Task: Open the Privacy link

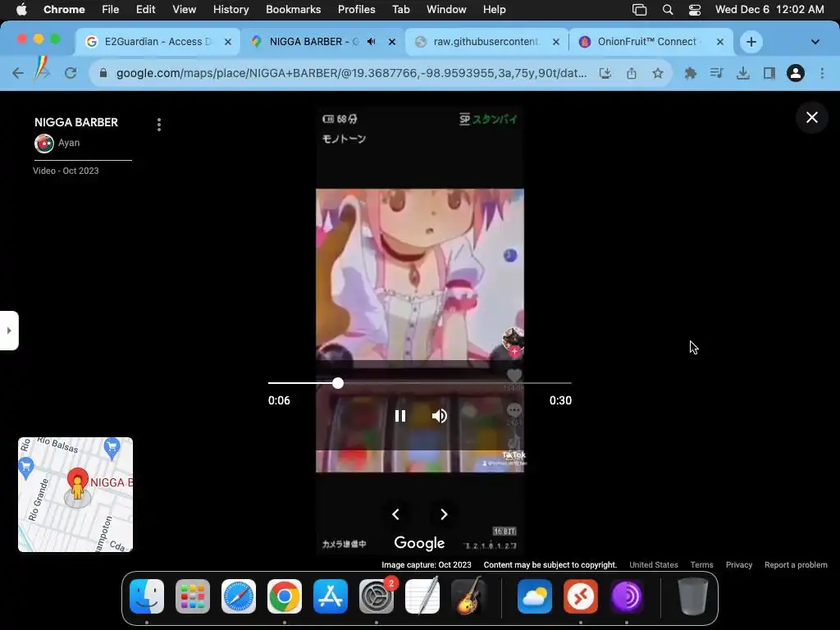Action: point(739,564)
